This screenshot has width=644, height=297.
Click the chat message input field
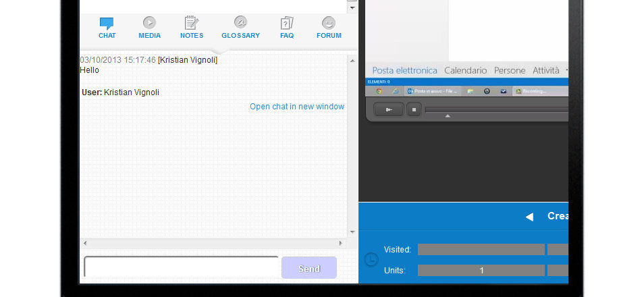[x=181, y=267]
